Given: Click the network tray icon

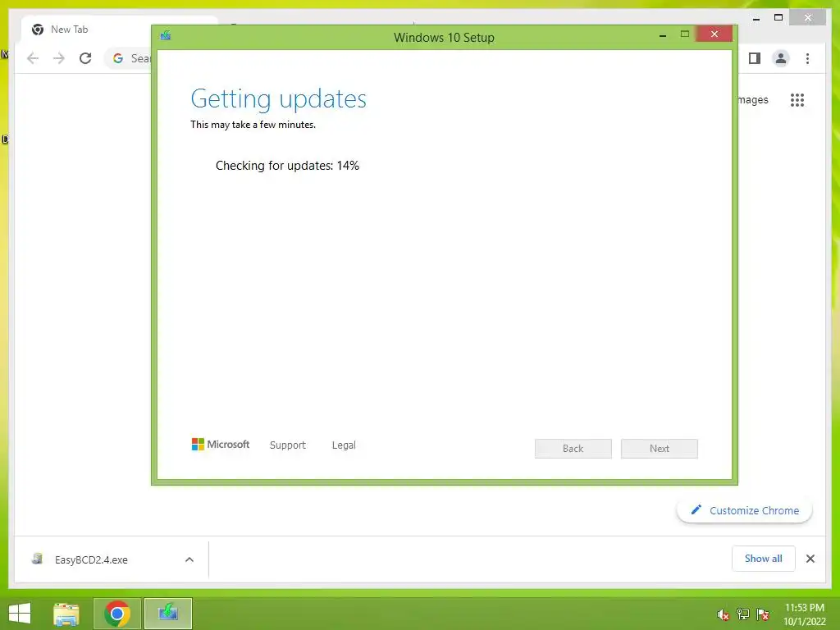Looking at the screenshot, I should point(743,614).
